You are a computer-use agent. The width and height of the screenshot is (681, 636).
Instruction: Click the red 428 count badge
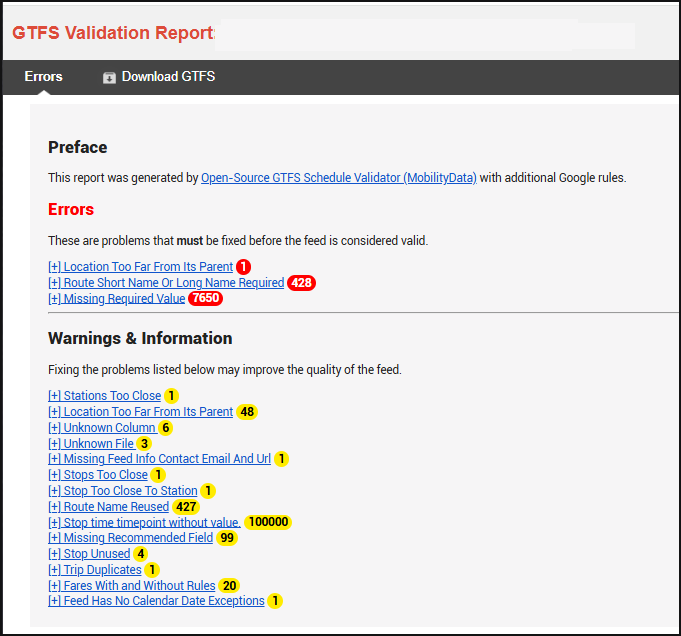(301, 283)
